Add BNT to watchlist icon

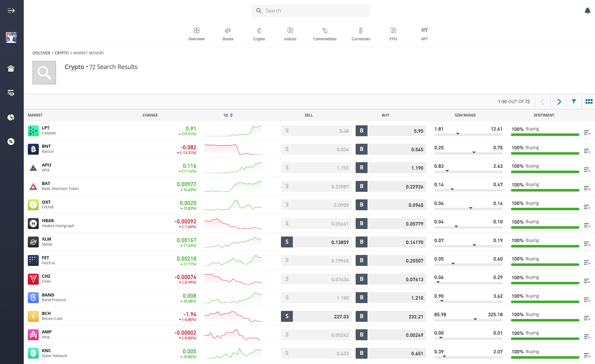[587, 151]
